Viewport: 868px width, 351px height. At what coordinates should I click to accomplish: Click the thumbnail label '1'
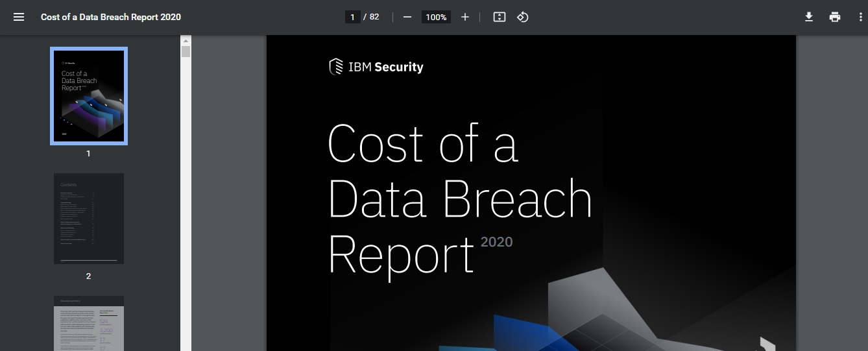tap(89, 154)
